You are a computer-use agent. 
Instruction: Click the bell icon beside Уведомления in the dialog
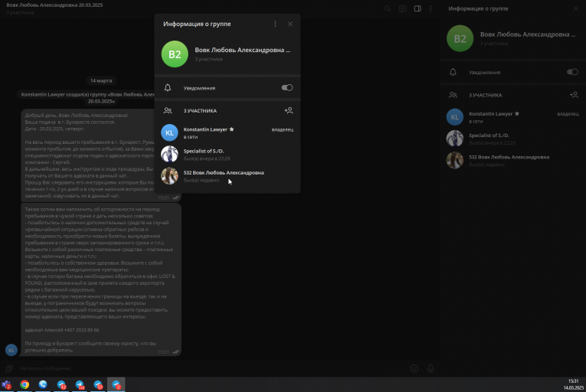(168, 88)
